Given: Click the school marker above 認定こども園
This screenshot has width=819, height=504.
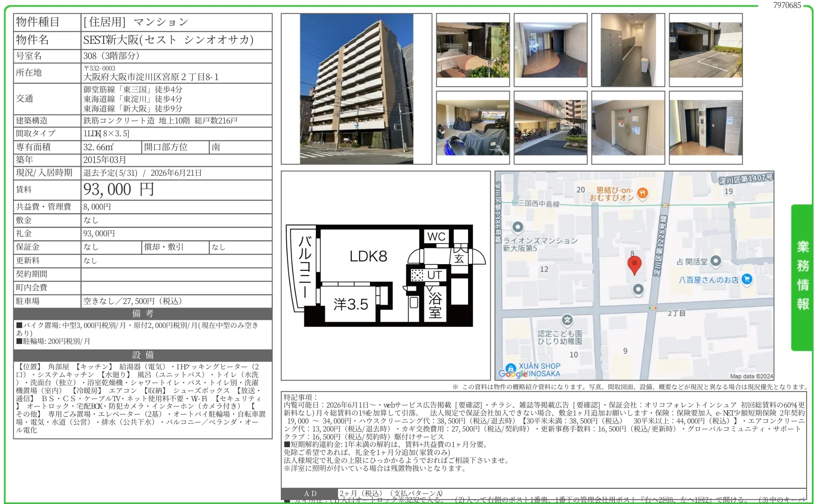Looking at the screenshot, I should click(x=567, y=320).
